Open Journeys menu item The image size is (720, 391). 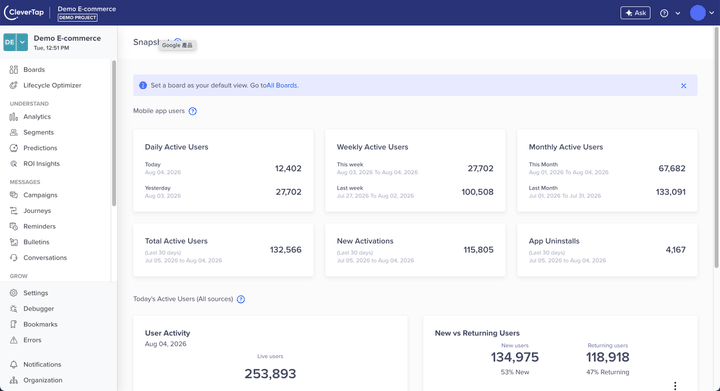[x=37, y=211]
